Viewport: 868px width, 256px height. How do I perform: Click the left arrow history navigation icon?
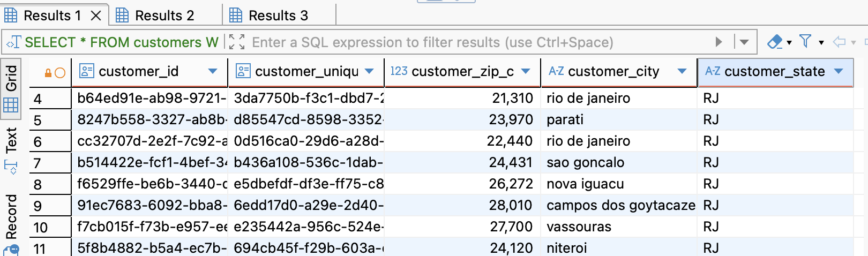point(839,42)
